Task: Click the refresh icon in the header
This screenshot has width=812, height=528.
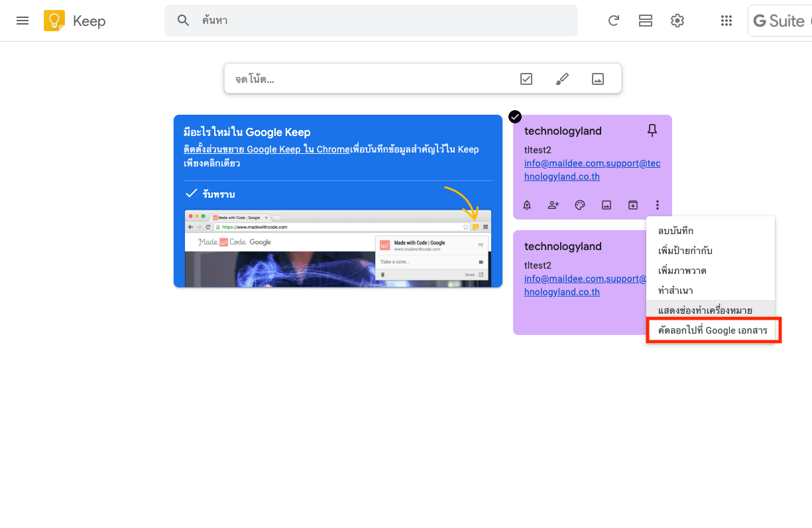Action: [614, 21]
